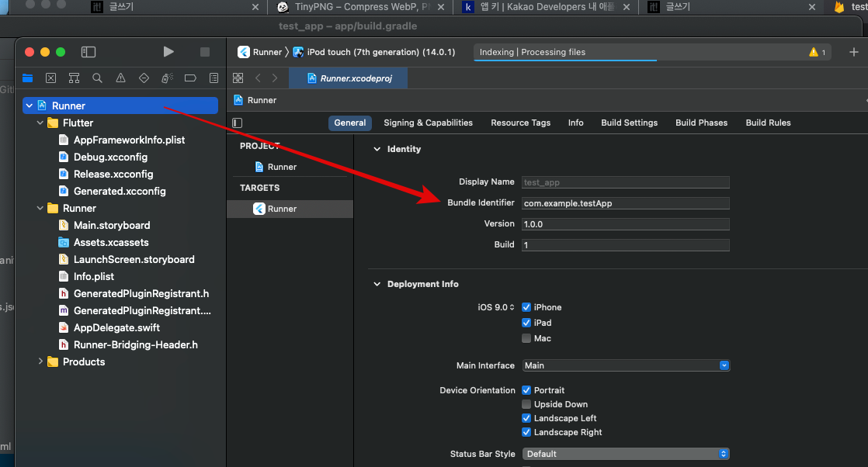Screen dimensions: 868x467
Task: Uncheck Portrait orientation
Action: [526, 390]
